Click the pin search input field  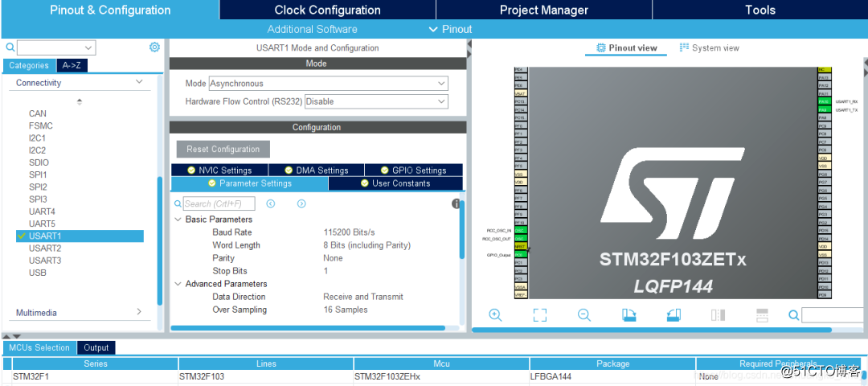(832, 315)
